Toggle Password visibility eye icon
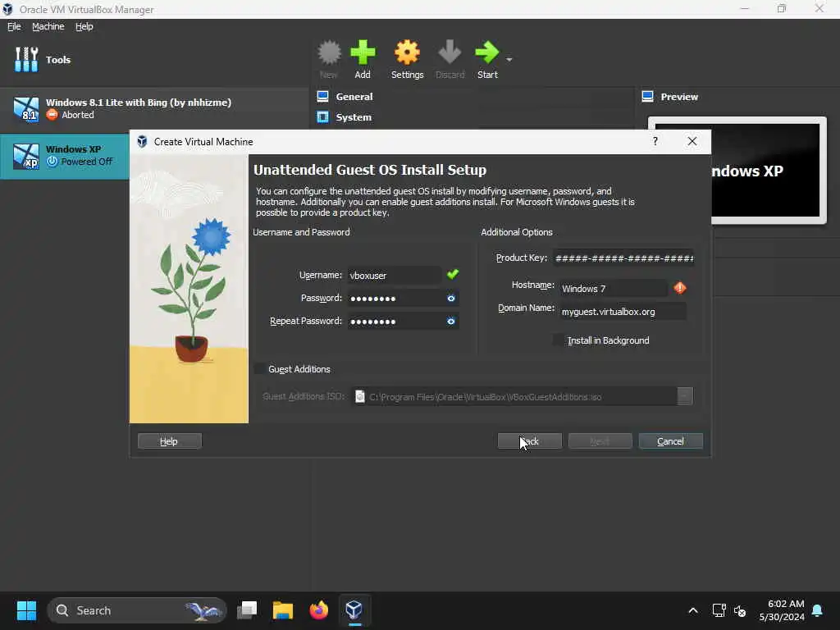Image resolution: width=840 pixels, height=630 pixels. point(451,299)
